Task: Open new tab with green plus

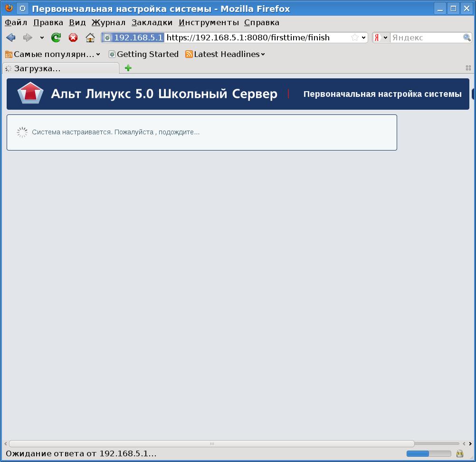Action: [128, 68]
